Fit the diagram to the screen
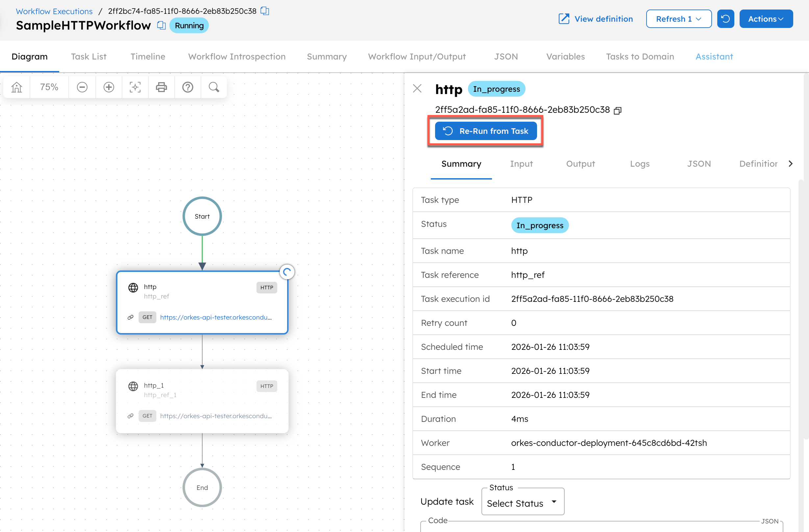The height and width of the screenshot is (532, 809). pos(135,87)
